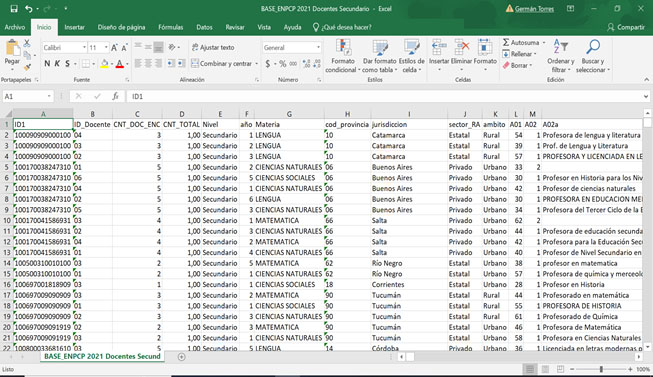Viewport: 653px width, 377px height.
Task: Open Buscar y seleccionar magnifier menu
Action: (x=592, y=56)
